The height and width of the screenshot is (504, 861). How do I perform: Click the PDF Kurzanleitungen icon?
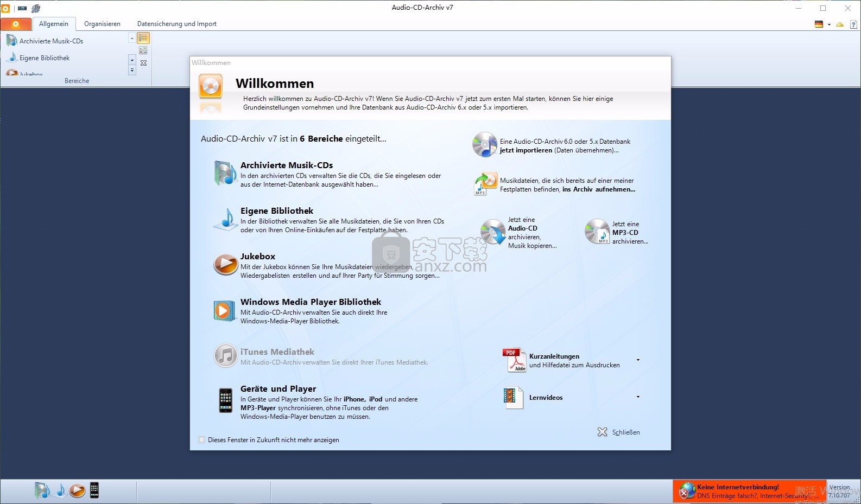[514, 360]
